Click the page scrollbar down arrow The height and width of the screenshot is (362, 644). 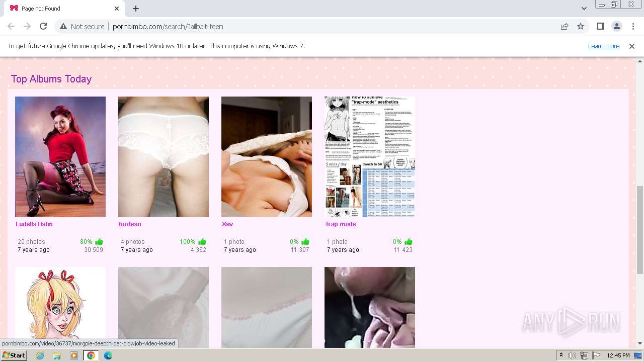639,344
